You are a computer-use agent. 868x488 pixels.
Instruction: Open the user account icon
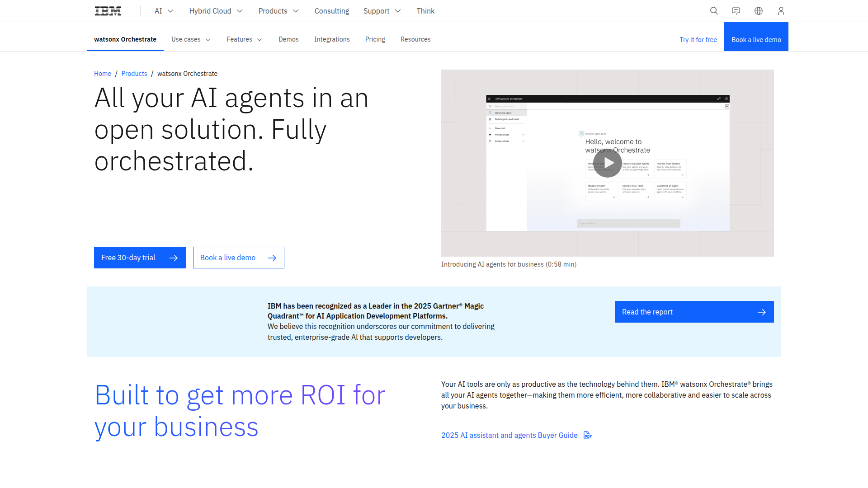pyautogui.click(x=781, y=11)
